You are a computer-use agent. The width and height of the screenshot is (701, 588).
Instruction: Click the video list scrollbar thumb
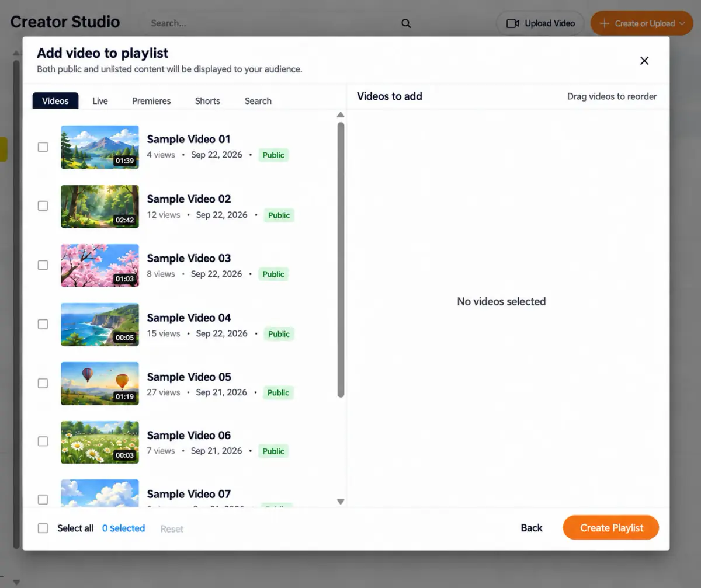(x=341, y=260)
